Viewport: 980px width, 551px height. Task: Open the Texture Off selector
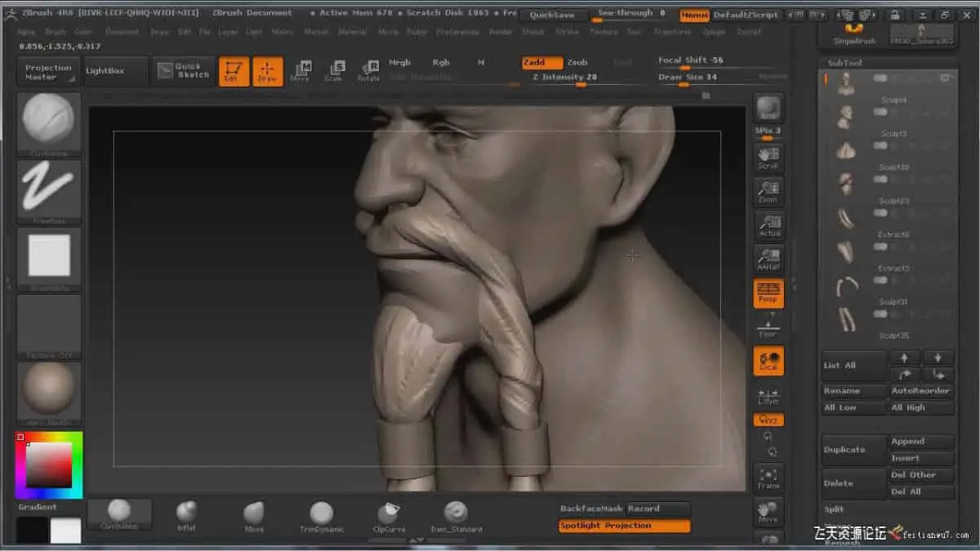point(49,327)
